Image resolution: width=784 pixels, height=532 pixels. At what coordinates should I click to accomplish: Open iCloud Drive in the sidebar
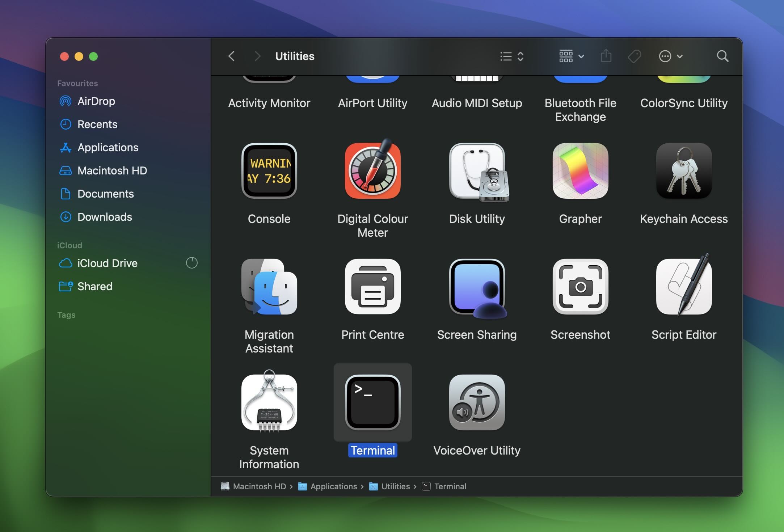pos(129,263)
